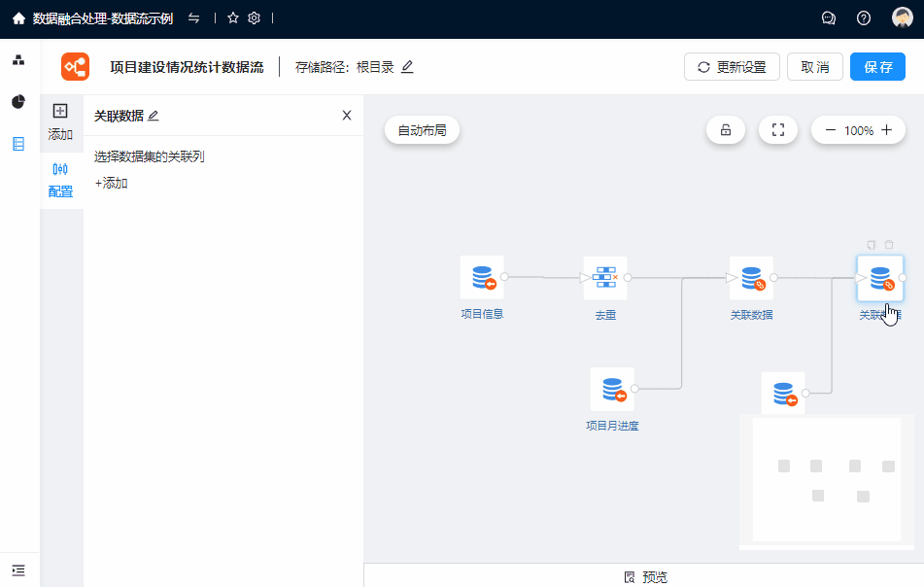This screenshot has height=587, width=924.
Task: Edit the 关联数据 node name with pencil
Action: click(x=154, y=116)
